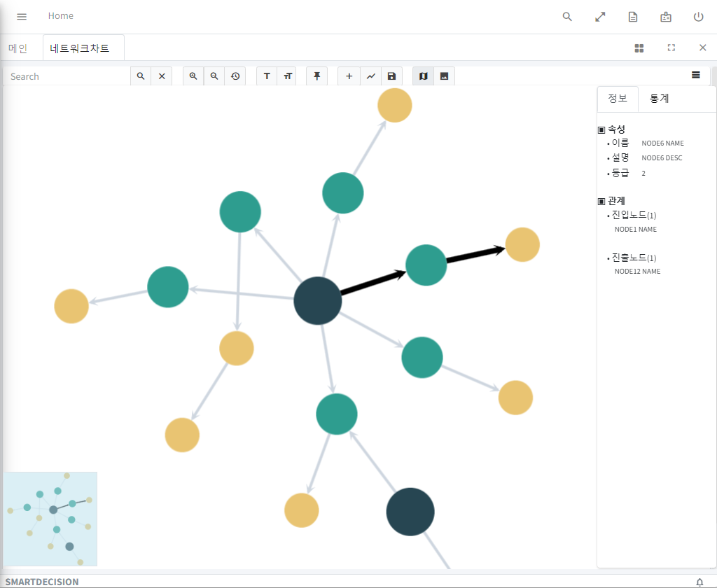Toggle the minimap map icon button
The height and width of the screenshot is (588, 717).
pyautogui.click(x=423, y=76)
